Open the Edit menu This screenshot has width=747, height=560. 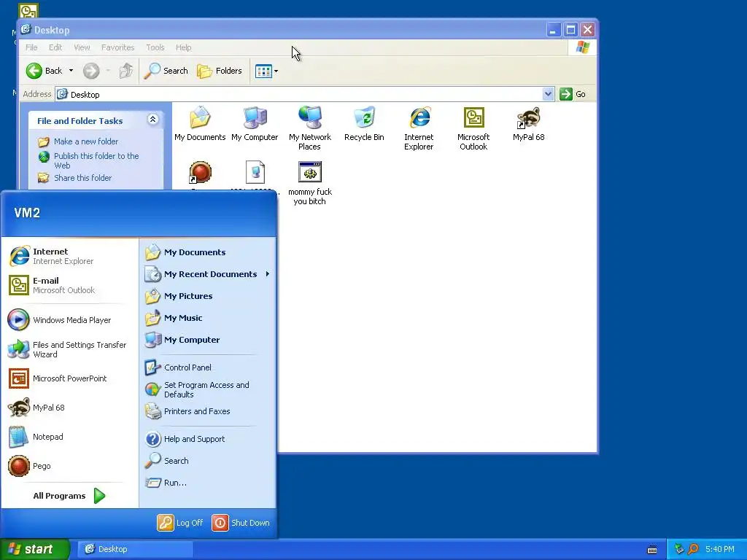point(55,47)
